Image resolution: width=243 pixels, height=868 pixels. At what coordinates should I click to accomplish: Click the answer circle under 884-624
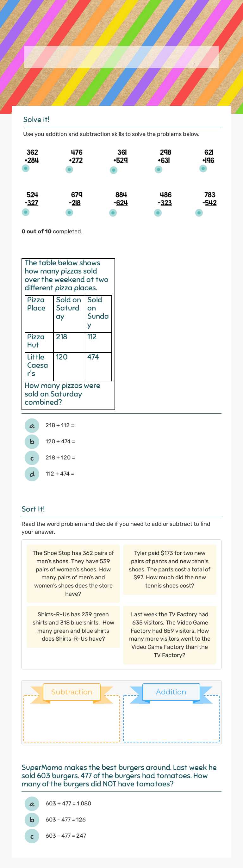coord(114,212)
